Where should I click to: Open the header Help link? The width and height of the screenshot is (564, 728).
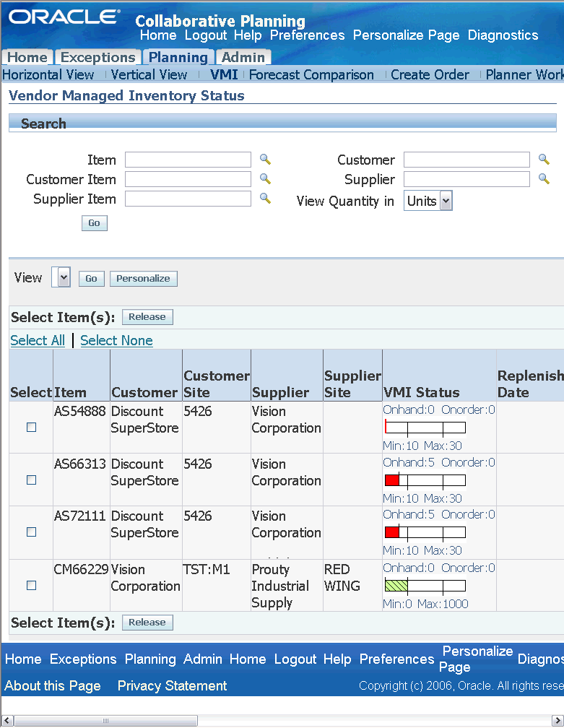(x=248, y=35)
